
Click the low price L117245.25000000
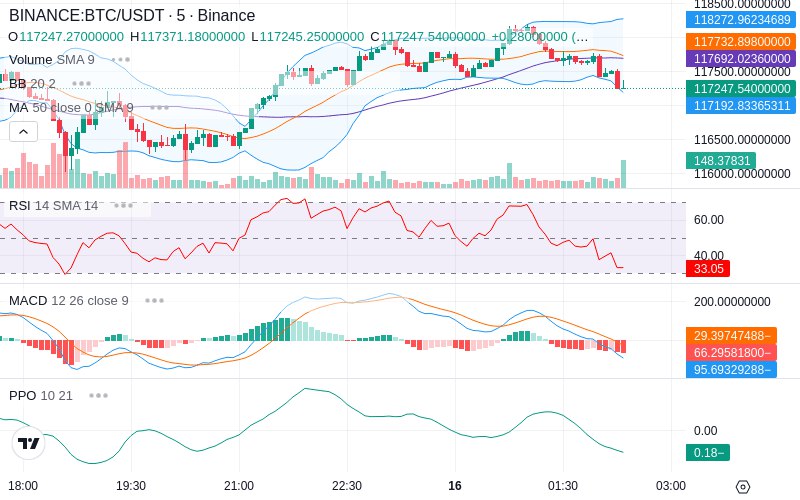tap(308, 37)
